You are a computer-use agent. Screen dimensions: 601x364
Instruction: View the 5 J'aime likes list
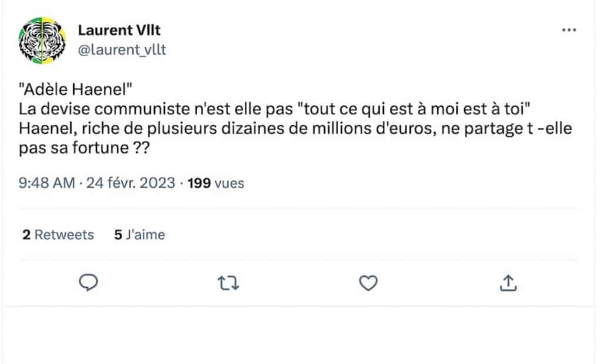coord(140,235)
